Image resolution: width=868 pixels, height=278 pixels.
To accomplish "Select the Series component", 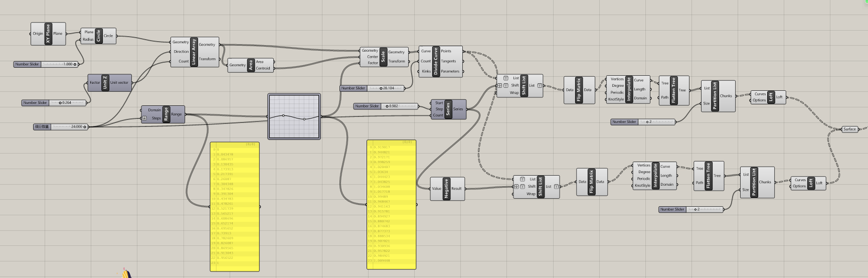I will 448,109.
